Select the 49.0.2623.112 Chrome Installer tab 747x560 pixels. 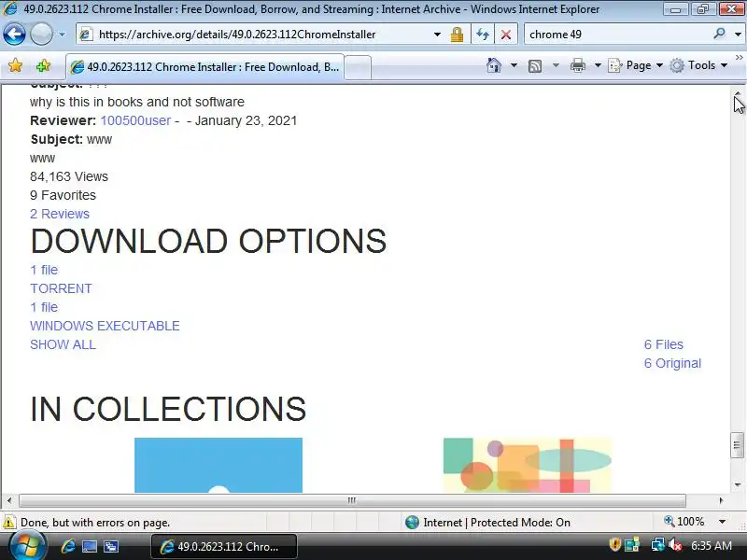(x=204, y=67)
